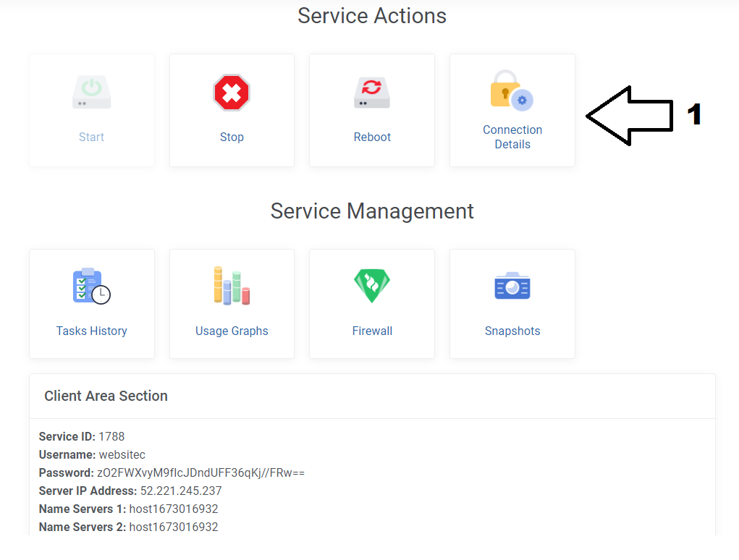Click the Stop text label
The height and width of the screenshot is (560, 739).
232,137
